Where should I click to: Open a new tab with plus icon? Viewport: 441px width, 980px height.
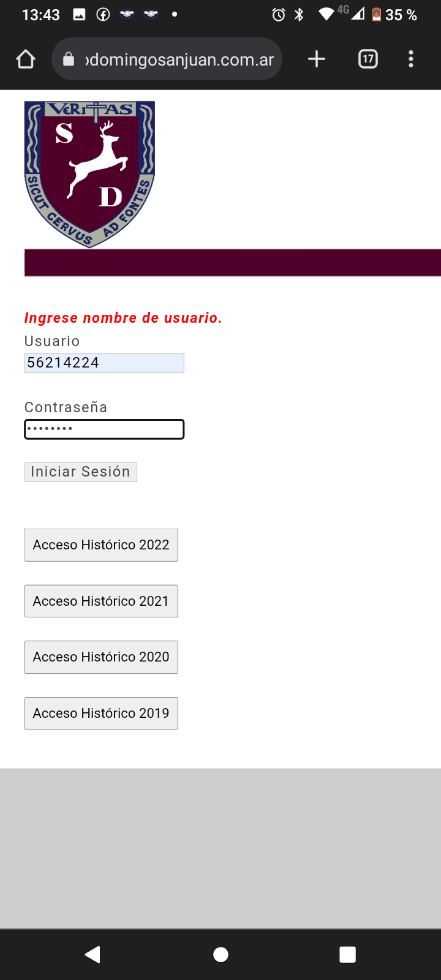(x=317, y=59)
